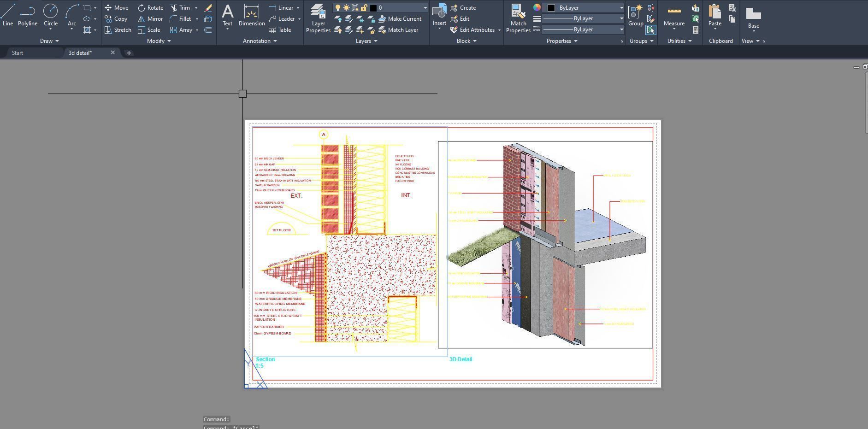Activate the Fillet command

[181, 19]
